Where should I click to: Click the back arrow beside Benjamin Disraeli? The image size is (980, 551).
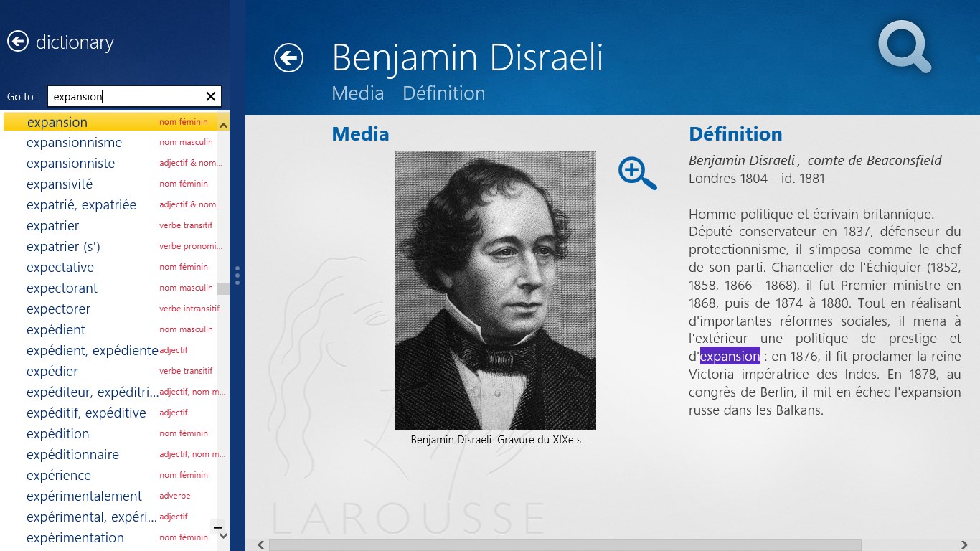288,58
